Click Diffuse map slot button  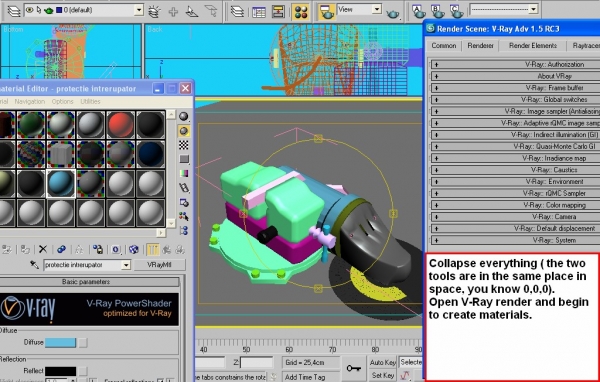[83, 343]
